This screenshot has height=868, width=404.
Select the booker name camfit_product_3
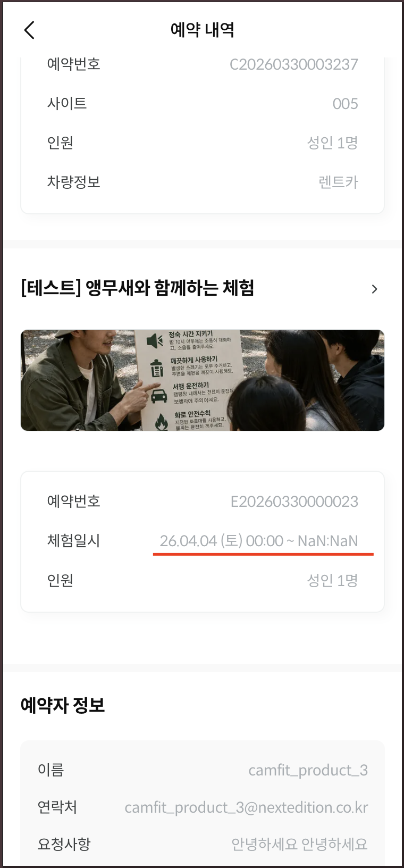(308, 770)
